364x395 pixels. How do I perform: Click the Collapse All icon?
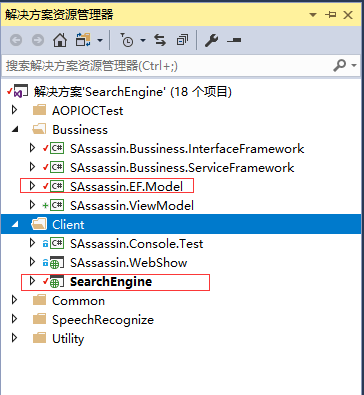pyautogui.click(x=182, y=40)
